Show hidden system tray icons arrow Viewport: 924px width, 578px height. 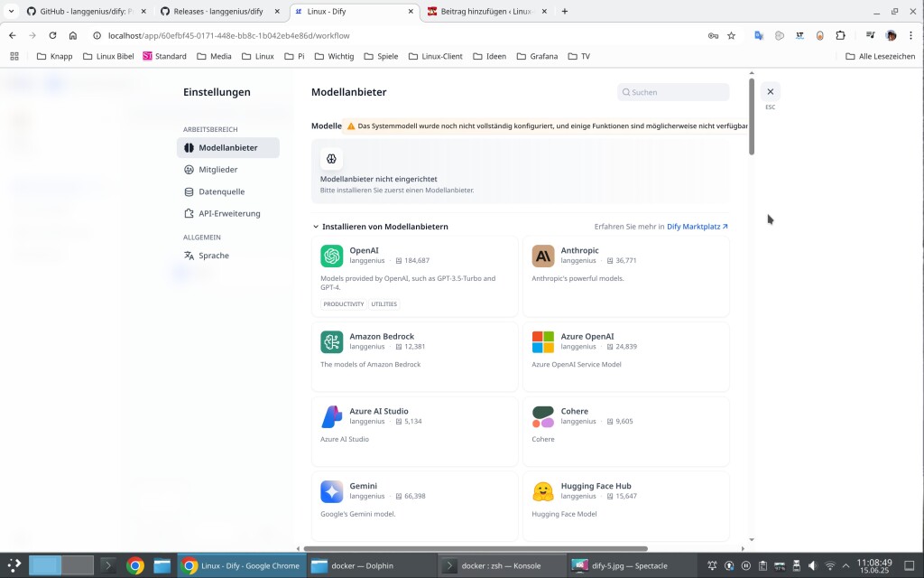click(846, 565)
